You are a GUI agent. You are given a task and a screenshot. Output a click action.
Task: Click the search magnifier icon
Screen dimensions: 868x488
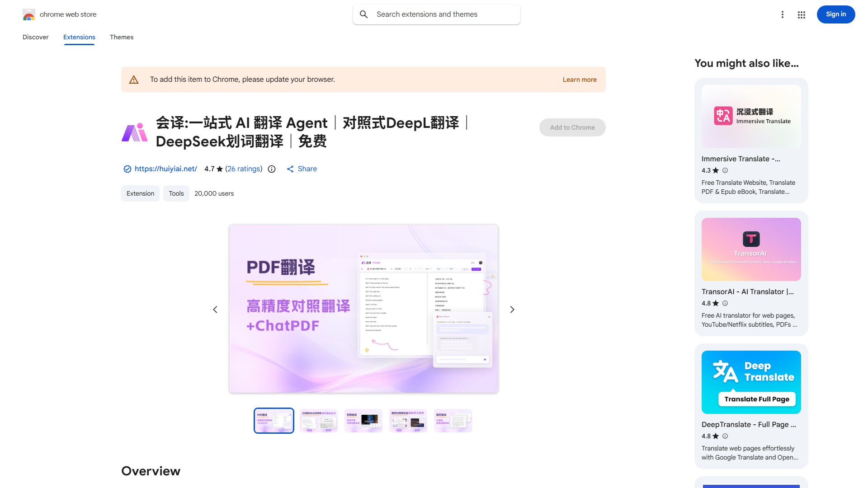[364, 14]
